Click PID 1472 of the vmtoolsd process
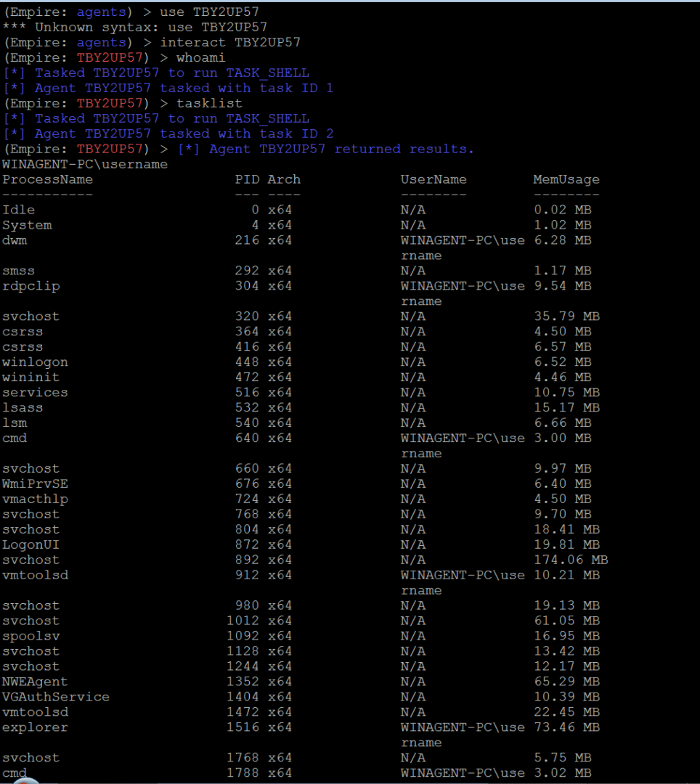 (243, 712)
